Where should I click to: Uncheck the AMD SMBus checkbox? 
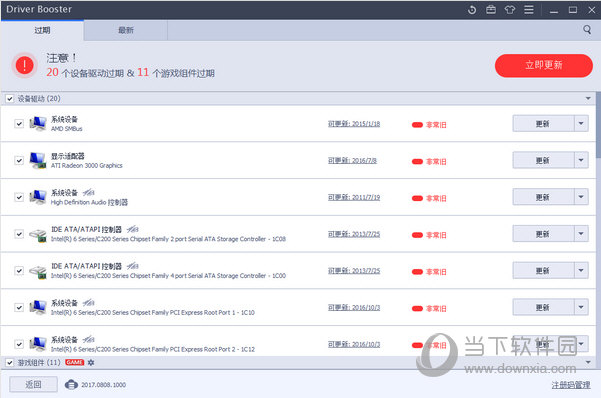19,123
